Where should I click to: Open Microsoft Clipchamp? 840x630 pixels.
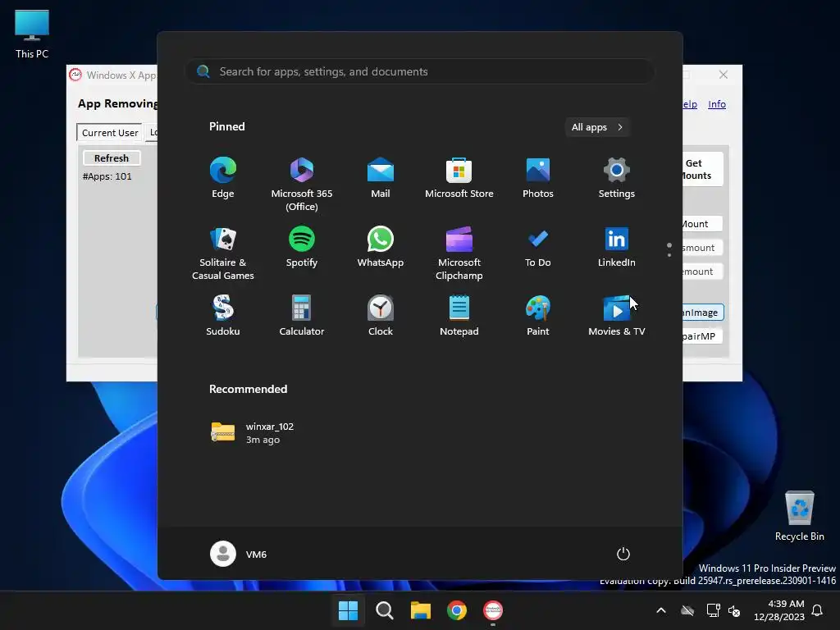click(459, 253)
